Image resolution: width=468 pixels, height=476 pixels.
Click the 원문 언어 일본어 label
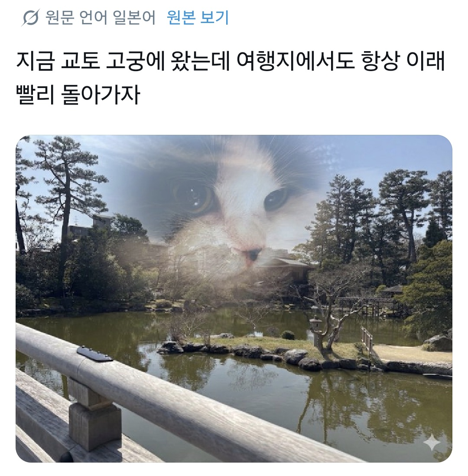pos(100,17)
